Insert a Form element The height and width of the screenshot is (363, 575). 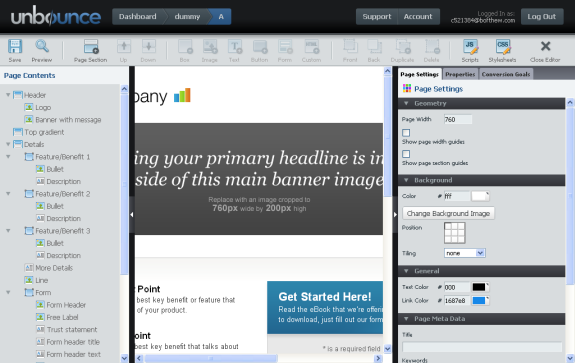[x=285, y=51]
